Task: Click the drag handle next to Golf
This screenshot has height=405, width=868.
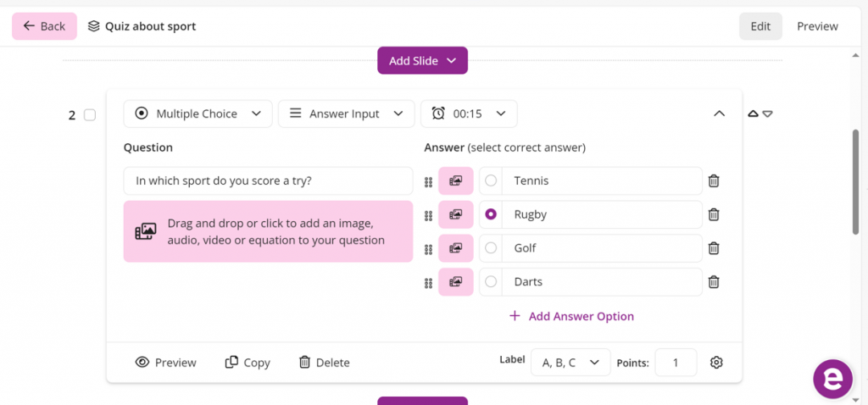Action: coord(428,249)
